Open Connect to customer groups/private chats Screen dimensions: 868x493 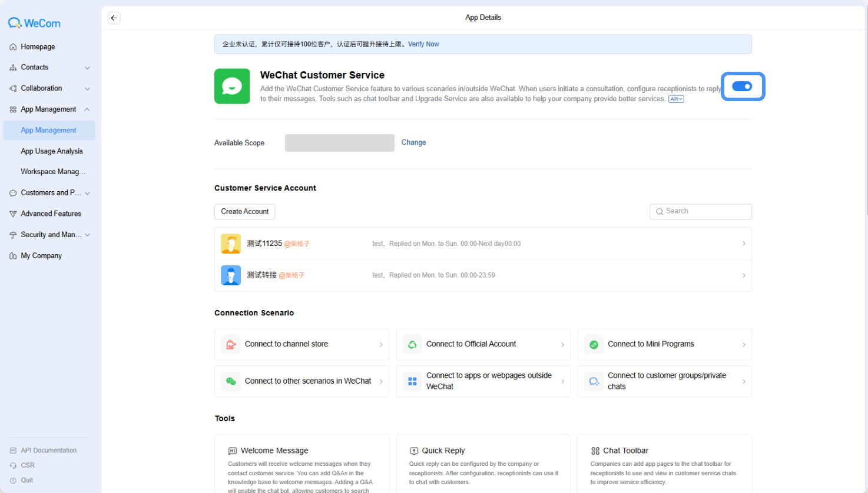point(664,381)
